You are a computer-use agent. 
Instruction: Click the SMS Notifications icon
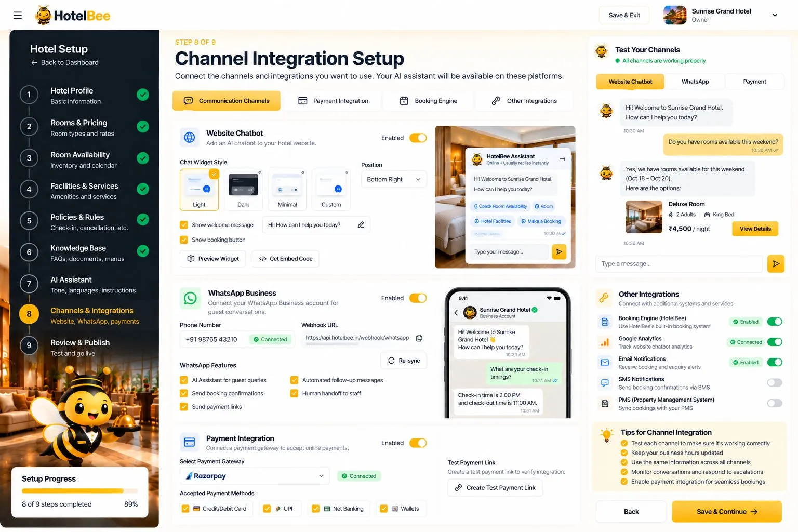[x=605, y=383]
